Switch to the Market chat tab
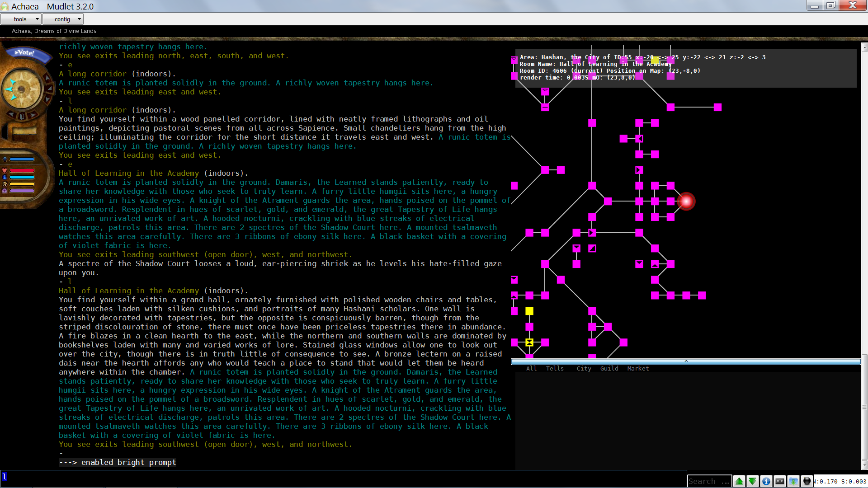 coord(637,369)
